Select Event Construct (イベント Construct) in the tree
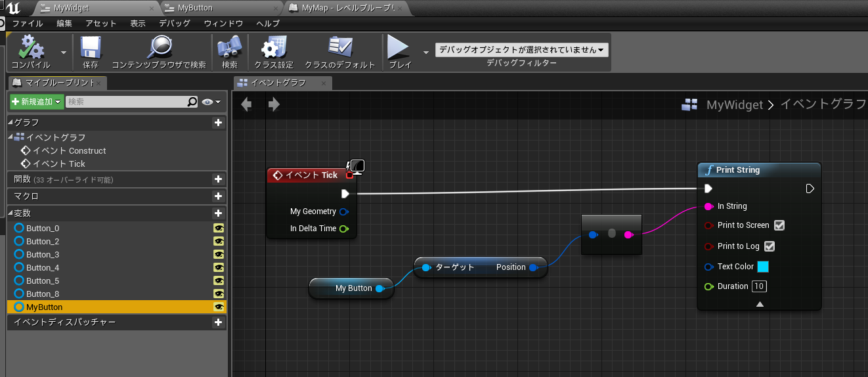 click(69, 150)
